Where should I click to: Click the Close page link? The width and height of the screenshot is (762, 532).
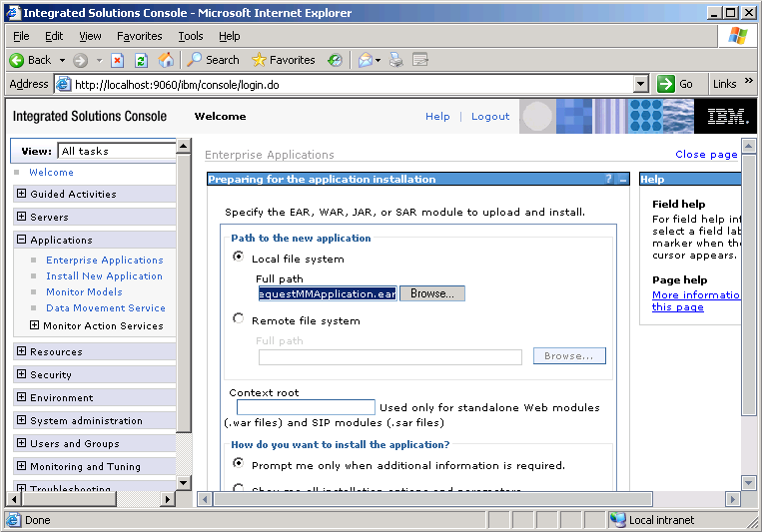[706, 155]
